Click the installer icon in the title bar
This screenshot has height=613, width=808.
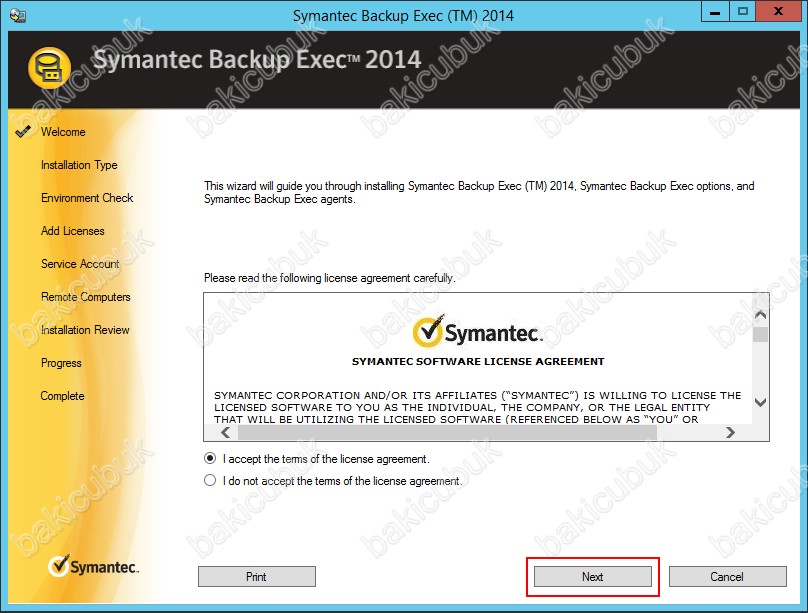pos(17,15)
